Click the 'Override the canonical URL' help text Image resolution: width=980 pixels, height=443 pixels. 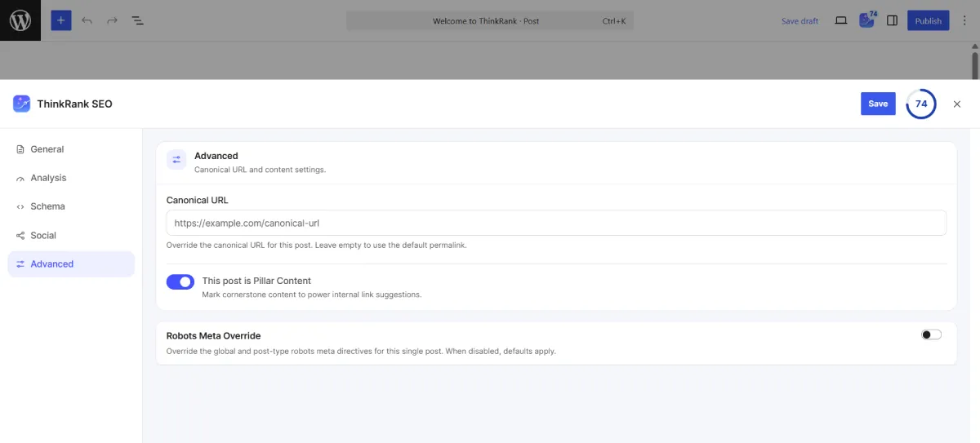tap(316, 245)
